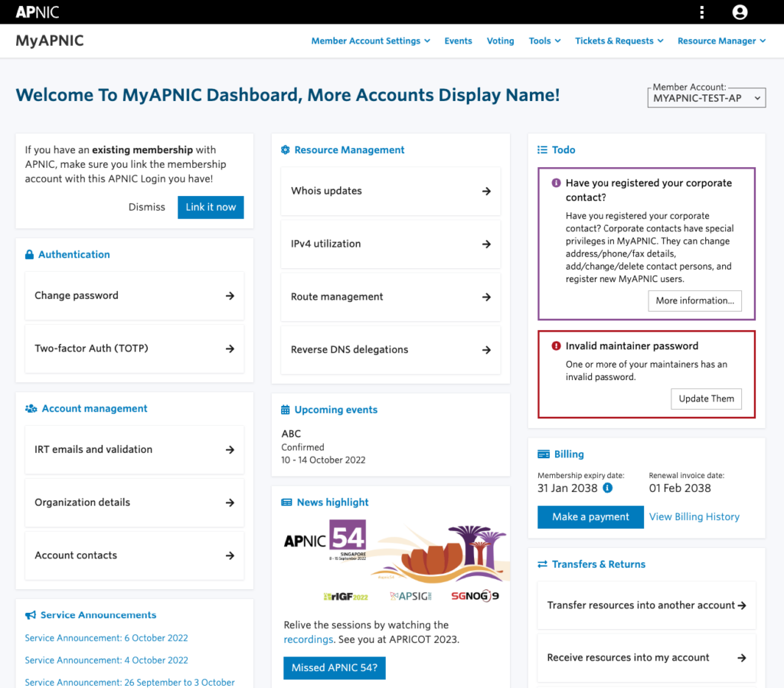
Task: Click the purple info icon on corporate contact todo
Action: coord(556,183)
